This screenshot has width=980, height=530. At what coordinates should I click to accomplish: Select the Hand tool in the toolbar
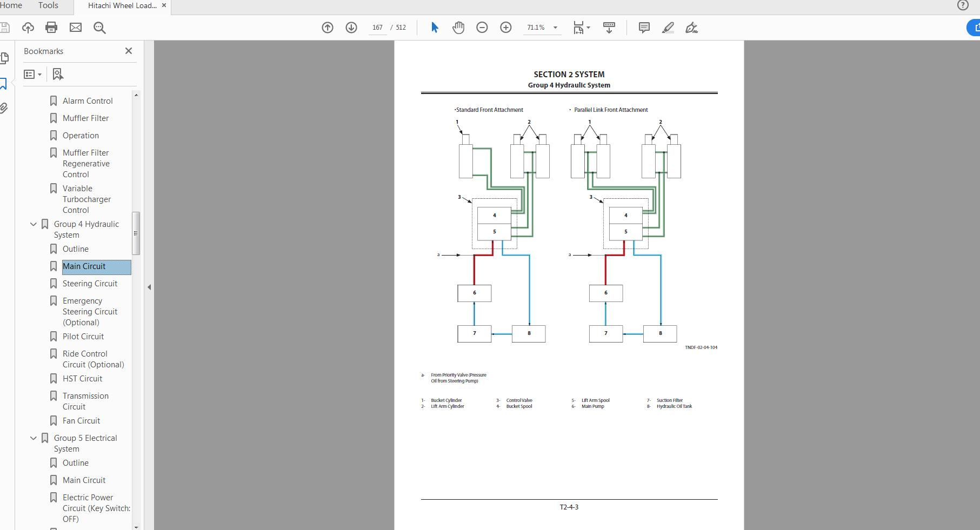[458, 27]
